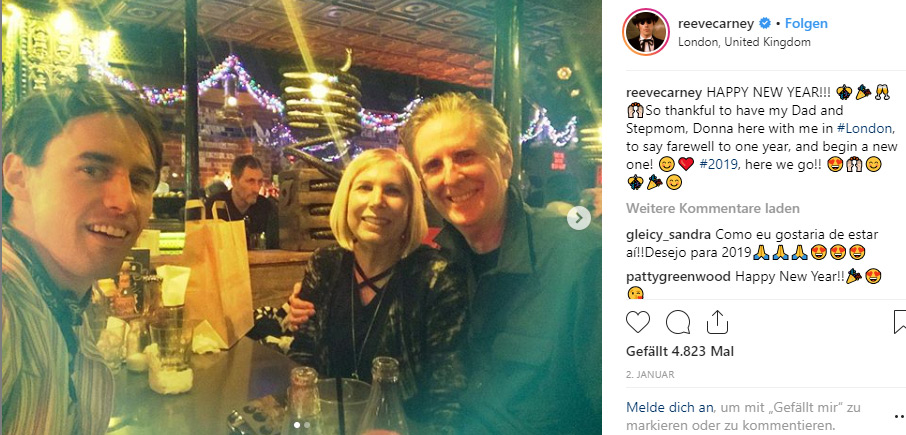Save the post with the bookmark icon
Screen dimensions: 906x435
(900, 322)
